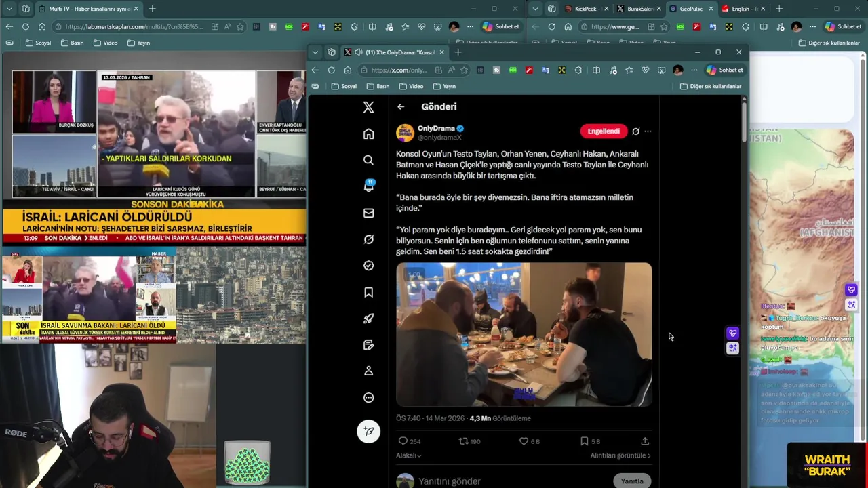Click the @onlydramaX handle
The width and height of the screenshot is (868, 488).
point(439,138)
